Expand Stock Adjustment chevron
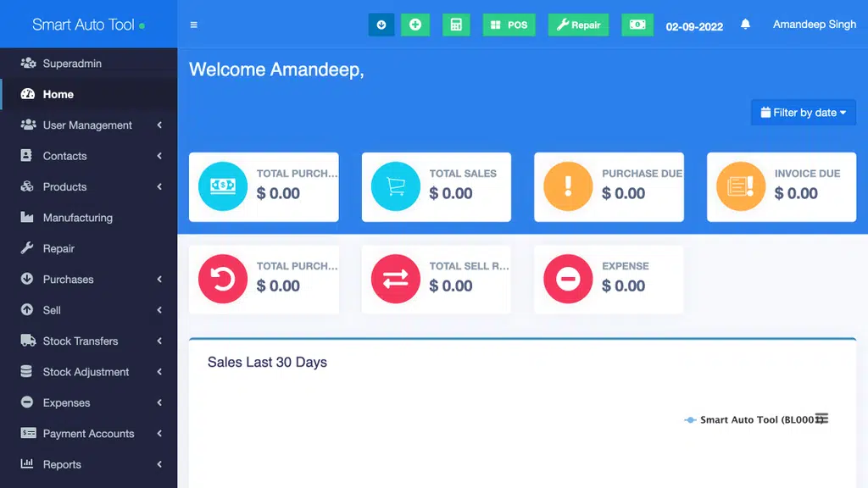Viewport: 868px width, 488px height. click(159, 372)
